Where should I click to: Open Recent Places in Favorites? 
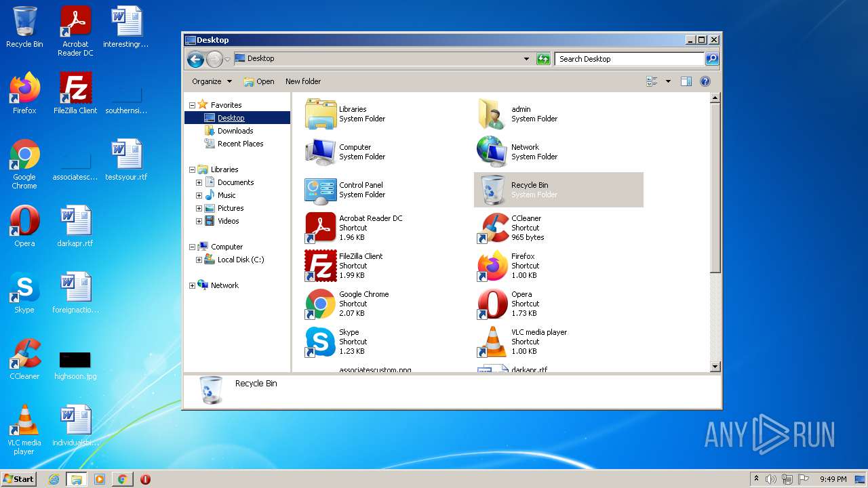[240, 144]
